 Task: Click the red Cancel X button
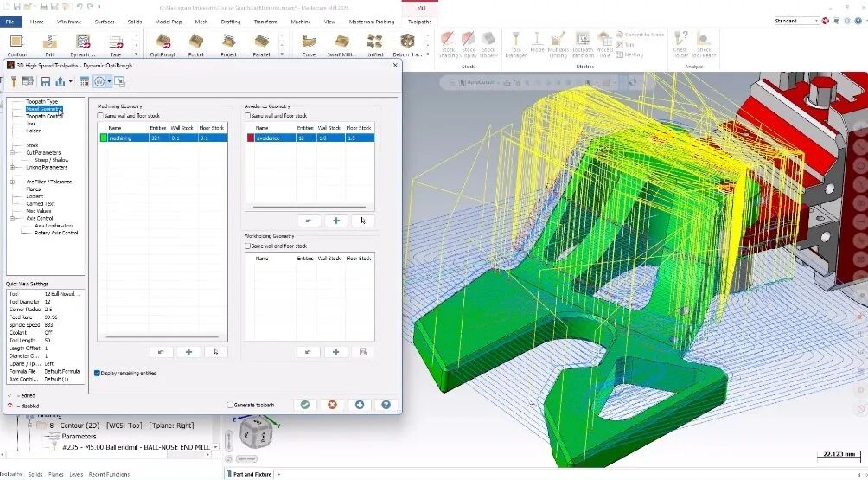pos(332,405)
